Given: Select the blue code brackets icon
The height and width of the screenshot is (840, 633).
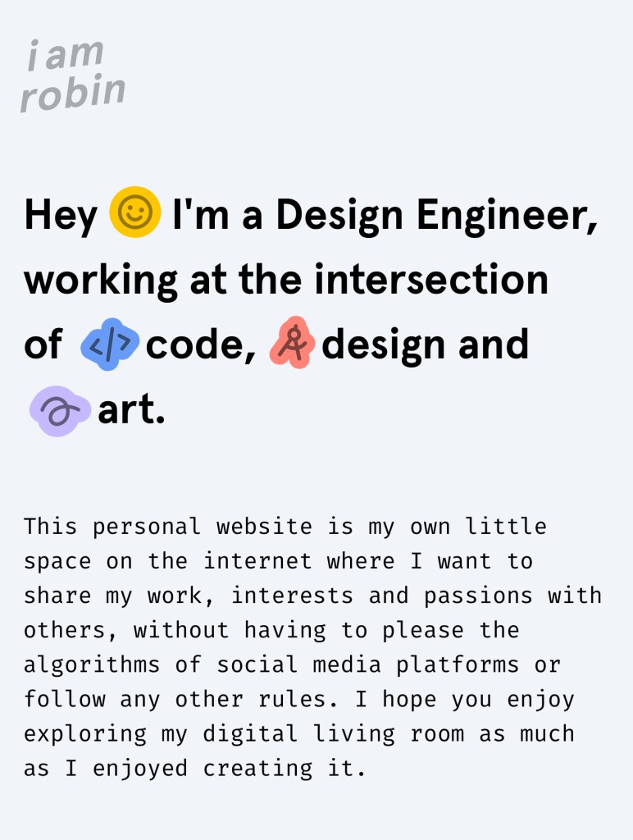Looking at the screenshot, I should [110, 345].
